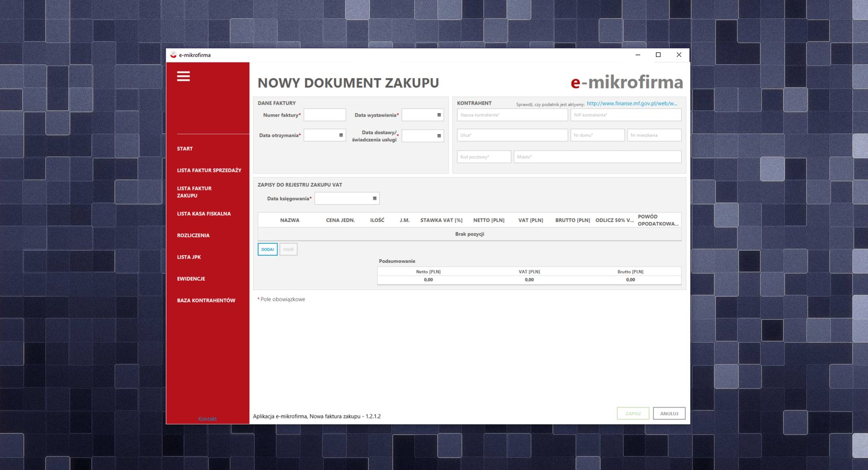Open Lista kasa fiskalna

click(204, 214)
